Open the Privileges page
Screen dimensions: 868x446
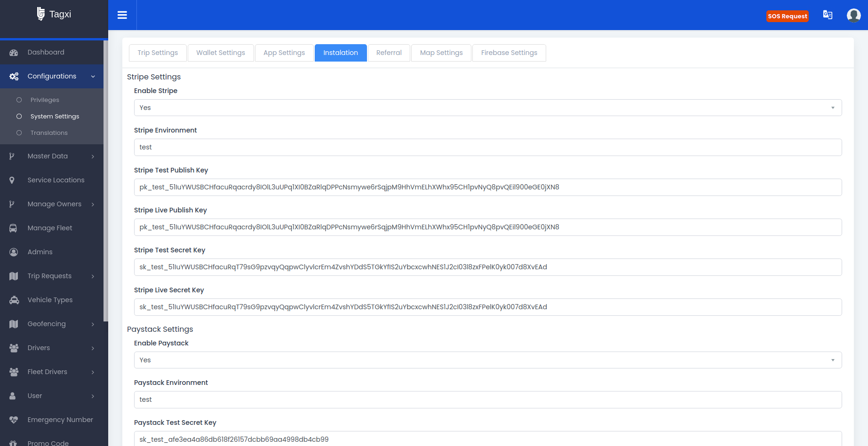pyautogui.click(x=45, y=100)
